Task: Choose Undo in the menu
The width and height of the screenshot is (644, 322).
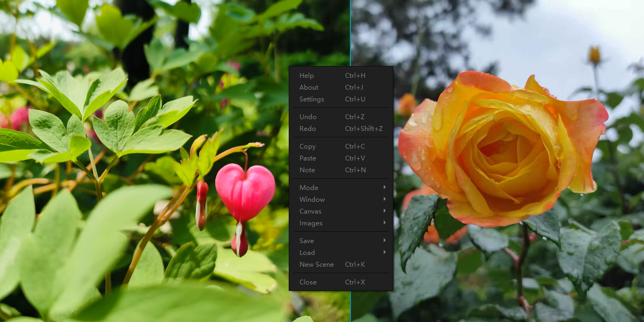Action: [x=308, y=117]
